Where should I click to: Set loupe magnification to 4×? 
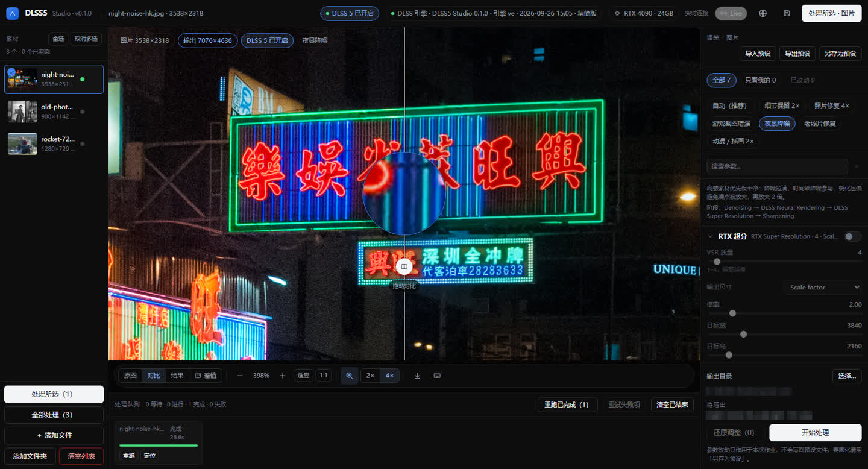[x=389, y=376]
